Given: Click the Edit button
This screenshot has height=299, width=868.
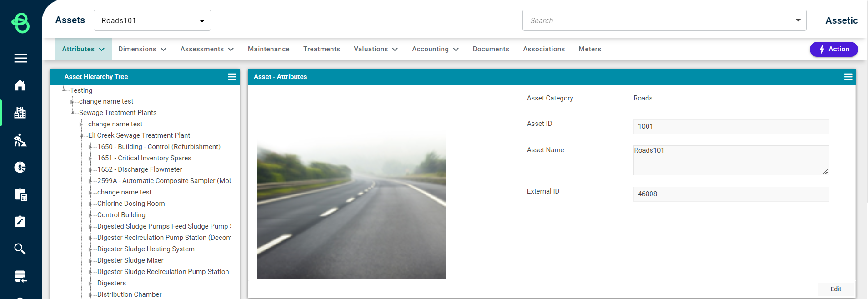Looking at the screenshot, I should click(836, 289).
